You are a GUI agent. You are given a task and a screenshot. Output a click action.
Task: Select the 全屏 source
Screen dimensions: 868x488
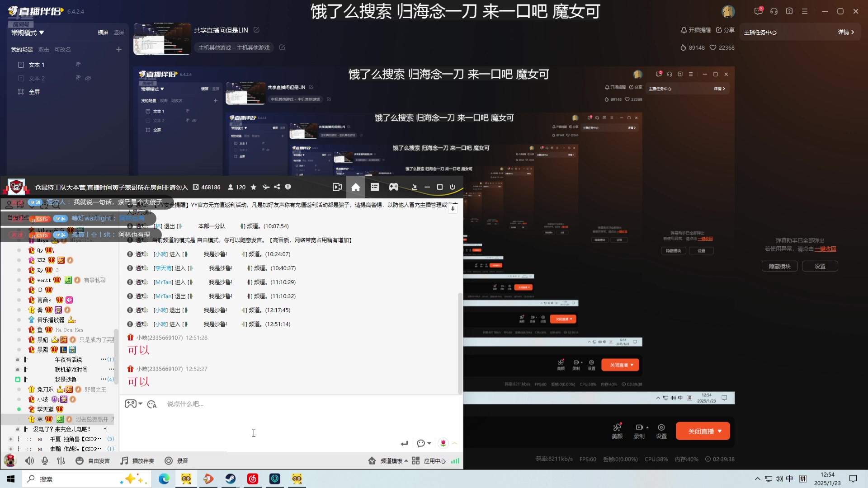[34, 92]
